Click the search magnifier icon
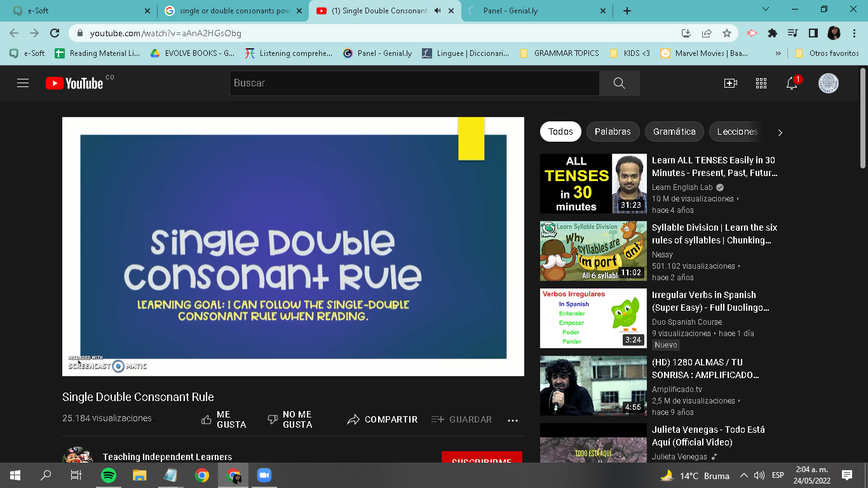868x488 pixels. tap(618, 83)
